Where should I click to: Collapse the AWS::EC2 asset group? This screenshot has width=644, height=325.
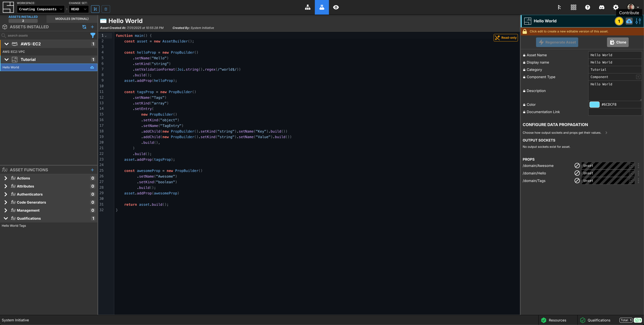click(x=7, y=44)
